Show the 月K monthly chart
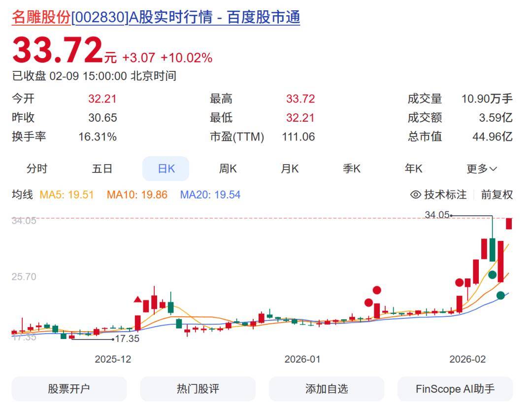Image resolution: width=532 pixels, height=410 pixels. [x=290, y=169]
